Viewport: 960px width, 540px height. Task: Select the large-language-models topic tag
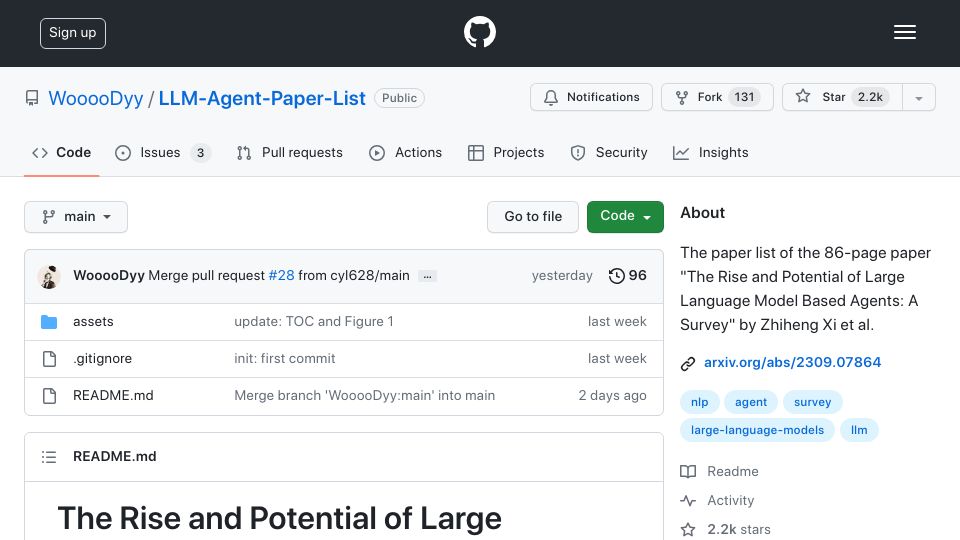(757, 430)
